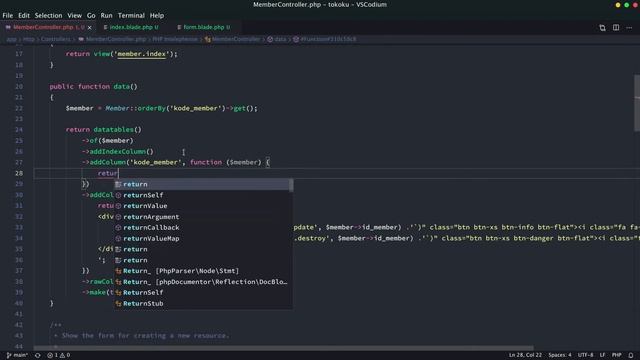Click 'member.index' view string on line 17
640x360 pixels.
142,54
